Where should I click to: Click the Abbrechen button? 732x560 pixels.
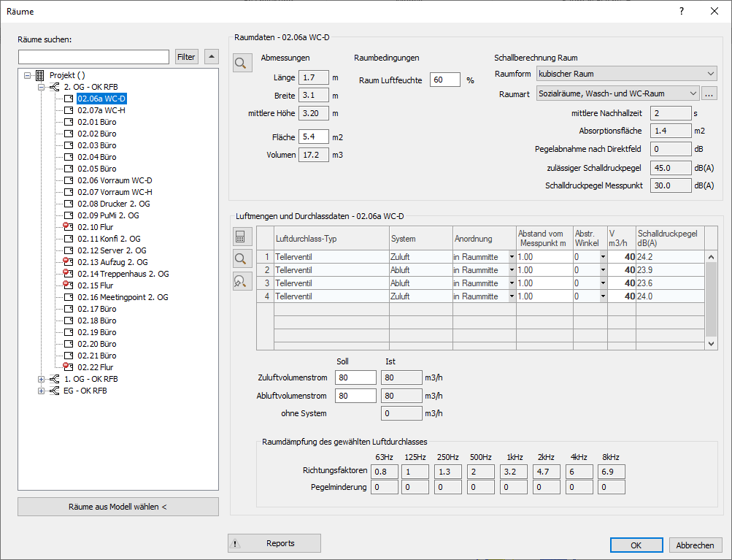695,545
